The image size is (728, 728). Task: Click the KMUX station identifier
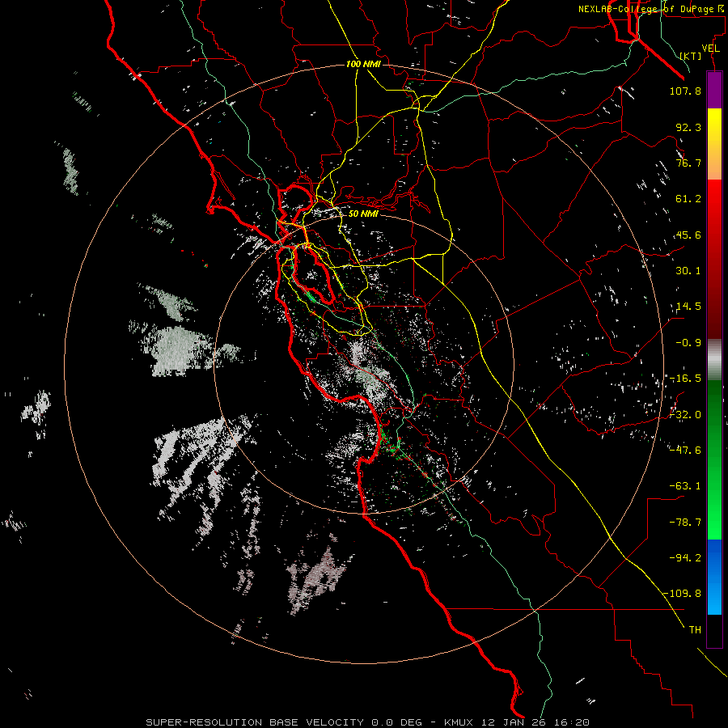click(460, 722)
